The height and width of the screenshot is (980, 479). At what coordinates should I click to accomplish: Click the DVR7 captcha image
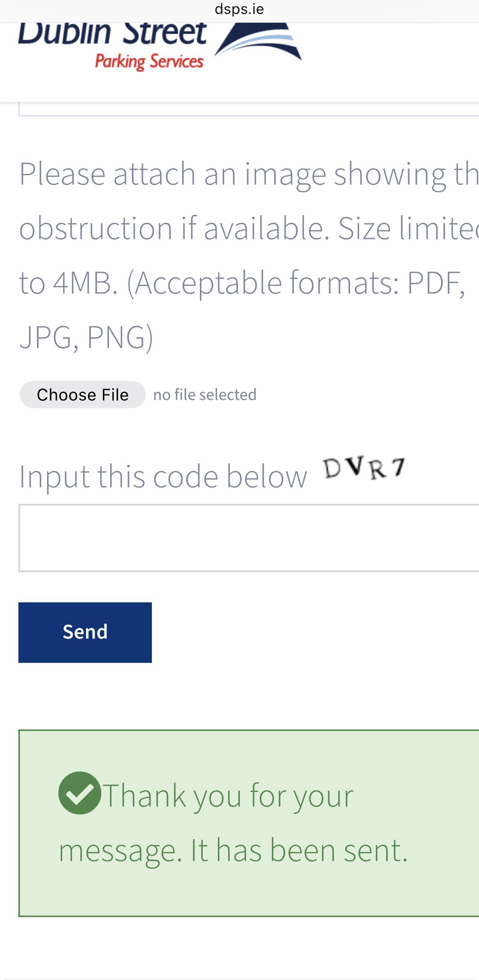click(x=364, y=468)
